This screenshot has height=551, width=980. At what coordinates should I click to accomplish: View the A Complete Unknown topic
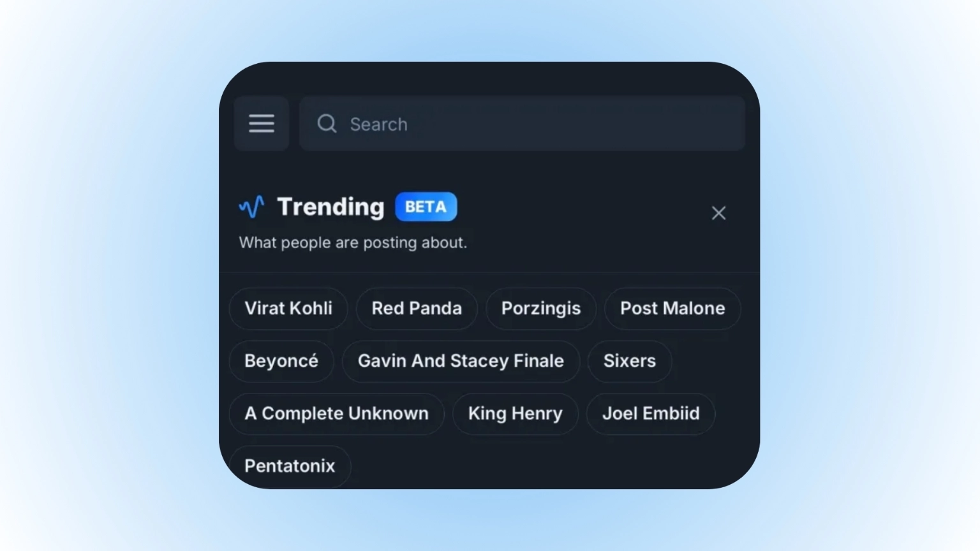coord(336,414)
